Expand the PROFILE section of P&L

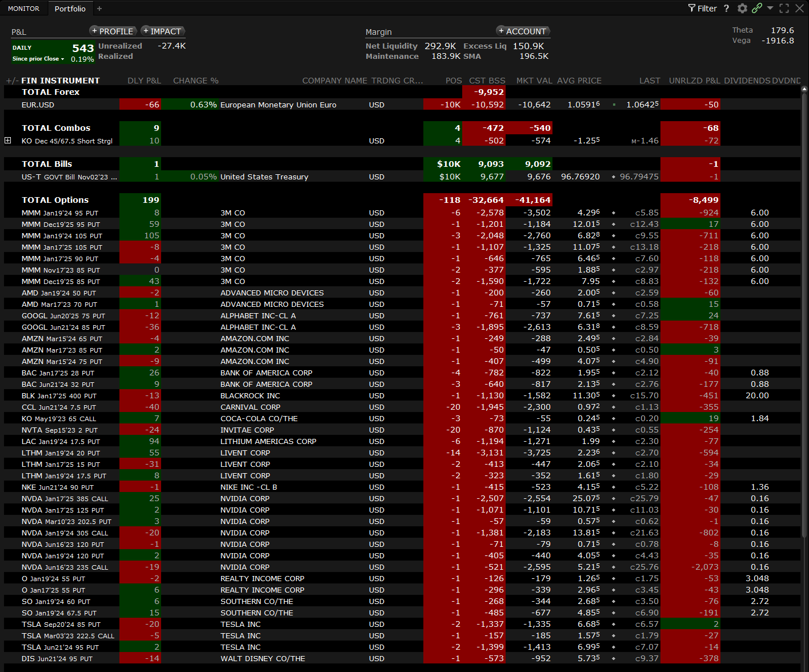coord(113,31)
